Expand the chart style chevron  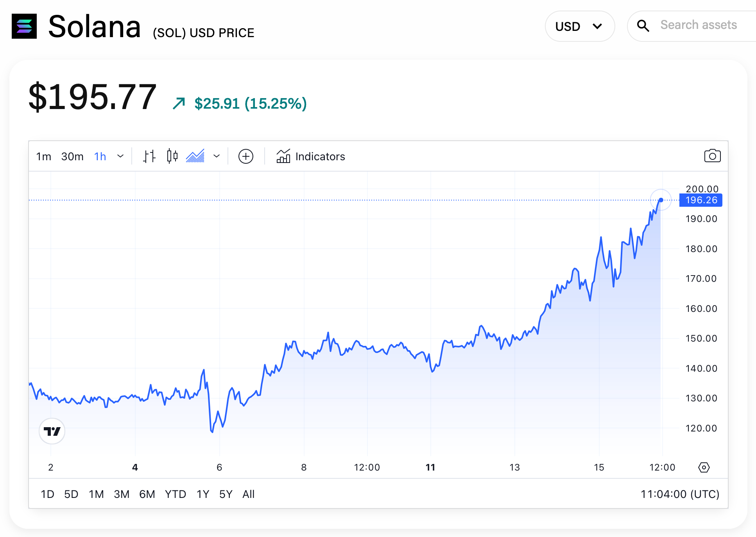[x=217, y=156]
